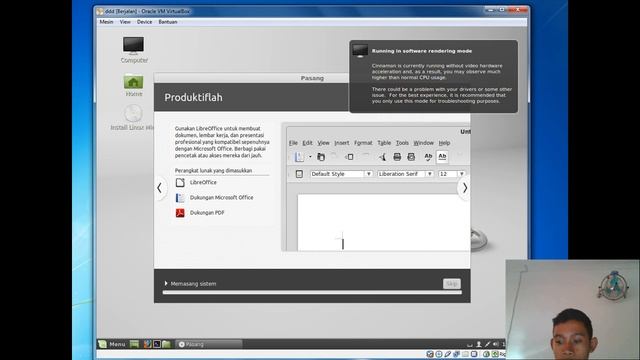Click the Pasang taskbar window button
The image size is (640, 360).
(209, 344)
